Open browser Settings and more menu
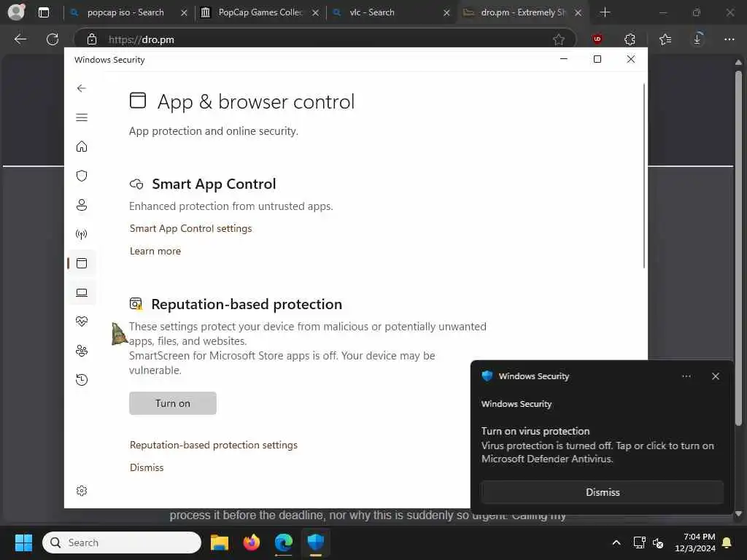747x560 pixels. 729,39
